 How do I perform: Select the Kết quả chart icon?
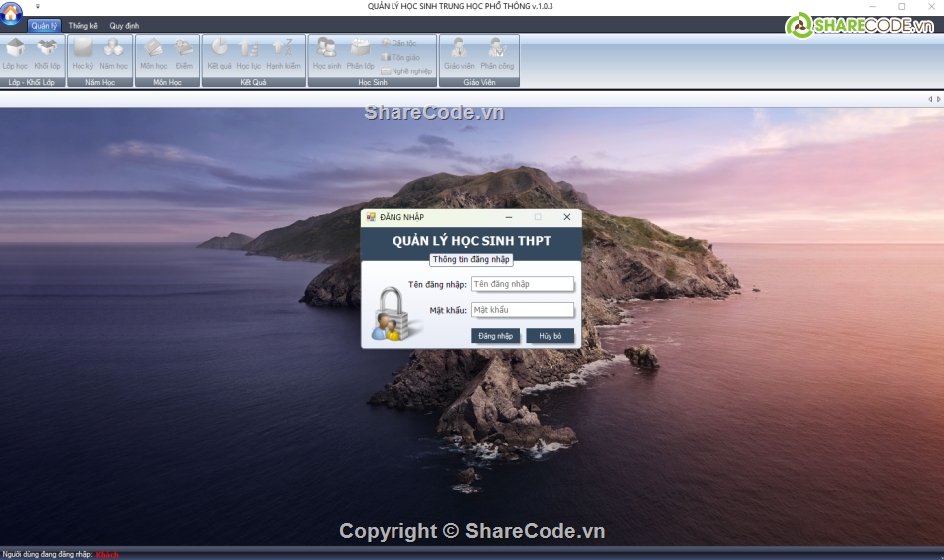click(x=219, y=53)
